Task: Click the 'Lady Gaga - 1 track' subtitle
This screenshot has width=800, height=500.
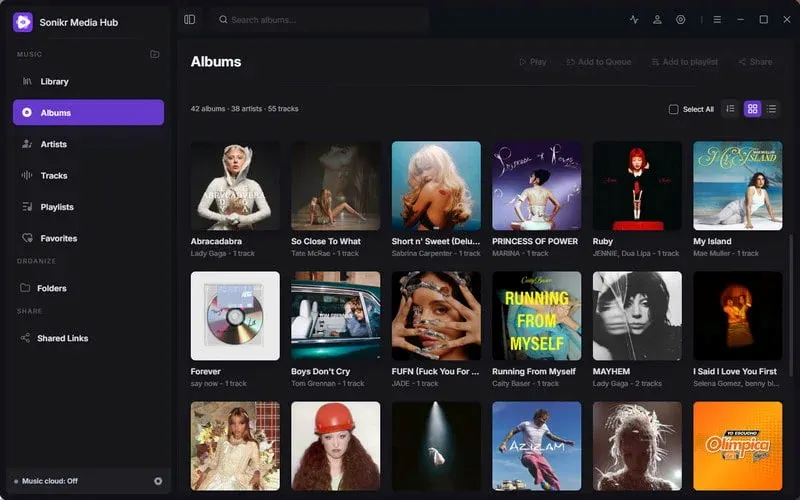Action: coord(222,254)
